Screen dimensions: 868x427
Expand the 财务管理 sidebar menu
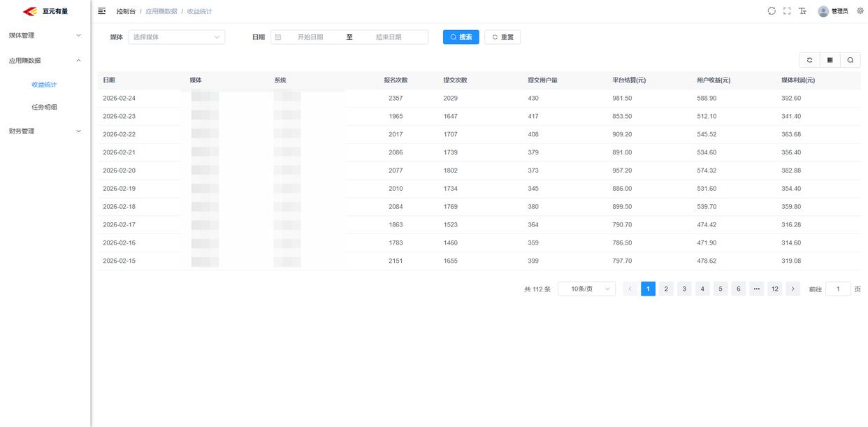(x=45, y=131)
